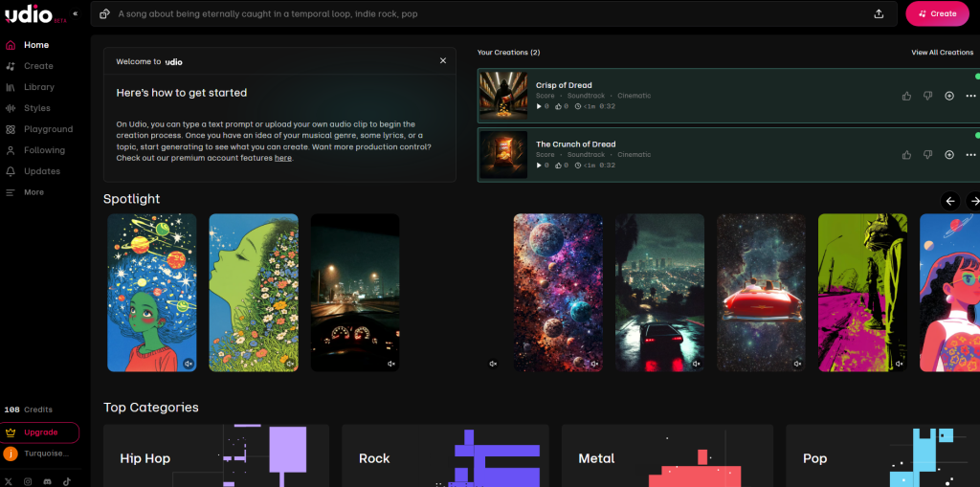This screenshot has width=980, height=487.
Task: Follow the View All Creations link
Action: [x=942, y=53]
